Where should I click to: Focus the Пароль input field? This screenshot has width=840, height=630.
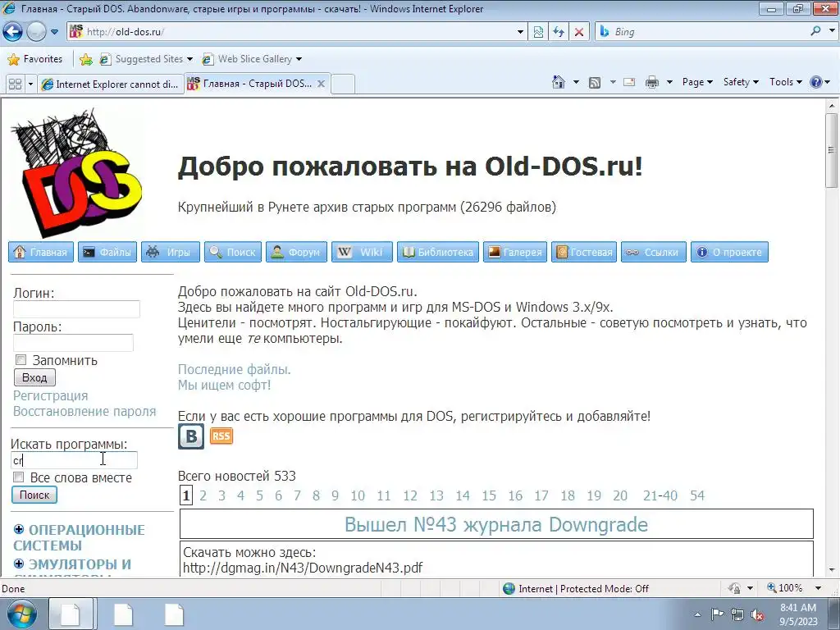click(x=73, y=343)
